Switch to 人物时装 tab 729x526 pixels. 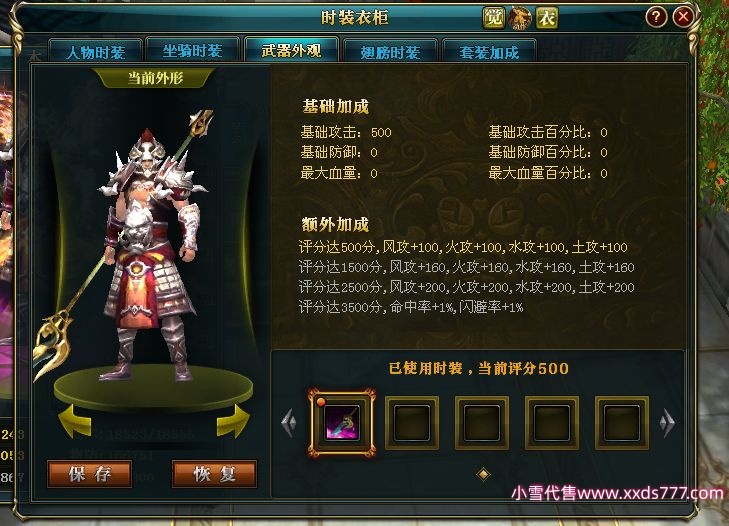95,51
